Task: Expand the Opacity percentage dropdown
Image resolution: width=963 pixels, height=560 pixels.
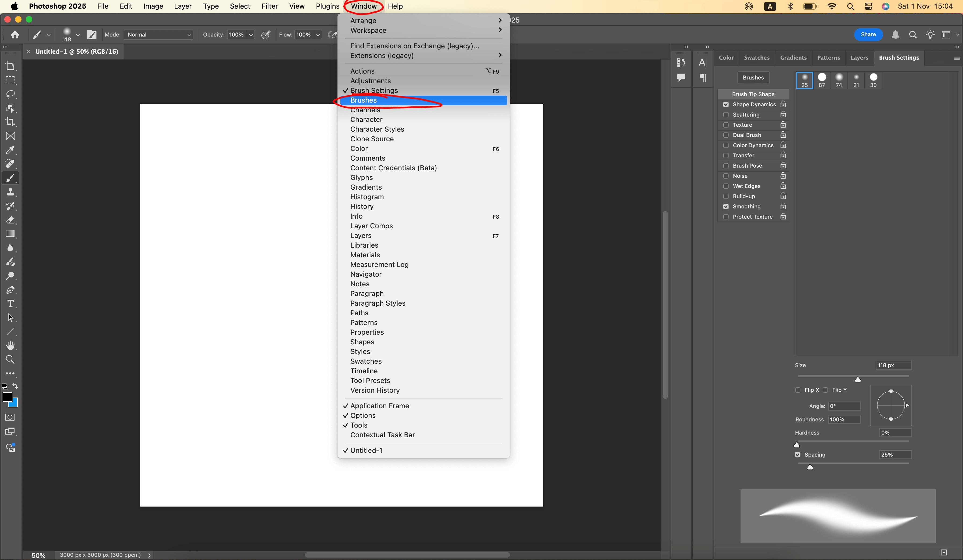Action: (x=251, y=35)
